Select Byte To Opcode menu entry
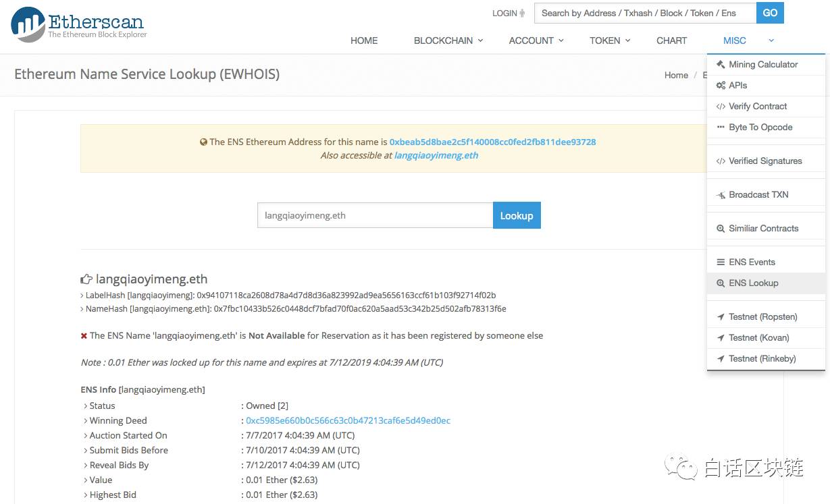Screen dimensions: 830x504 tap(766, 128)
